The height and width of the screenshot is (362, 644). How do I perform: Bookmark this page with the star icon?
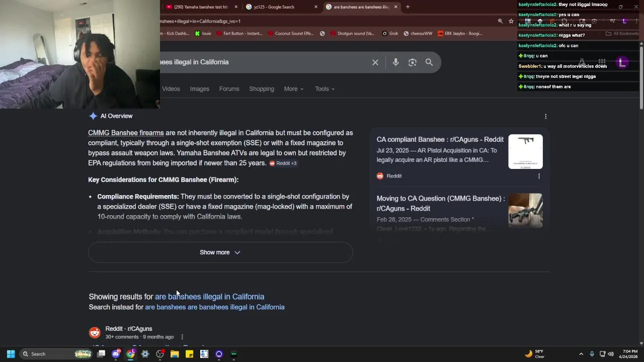511,21
